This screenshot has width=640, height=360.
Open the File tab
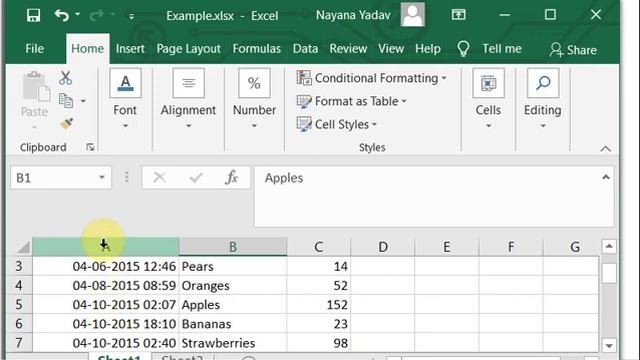pos(34,49)
